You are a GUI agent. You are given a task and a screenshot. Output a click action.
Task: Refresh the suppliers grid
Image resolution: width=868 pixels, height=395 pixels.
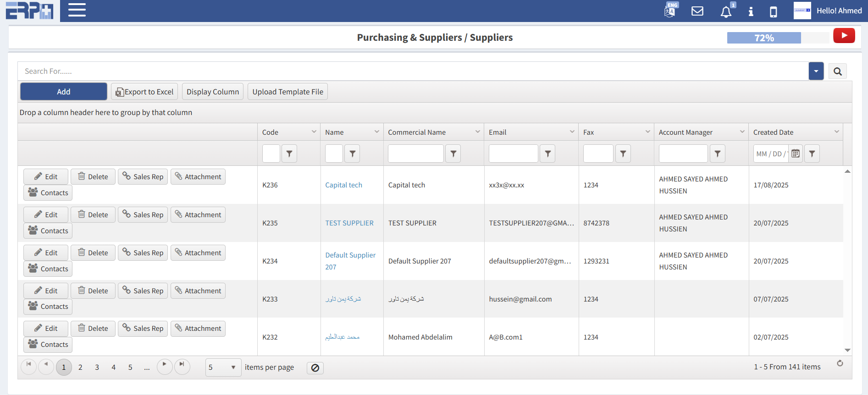click(x=840, y=363)
